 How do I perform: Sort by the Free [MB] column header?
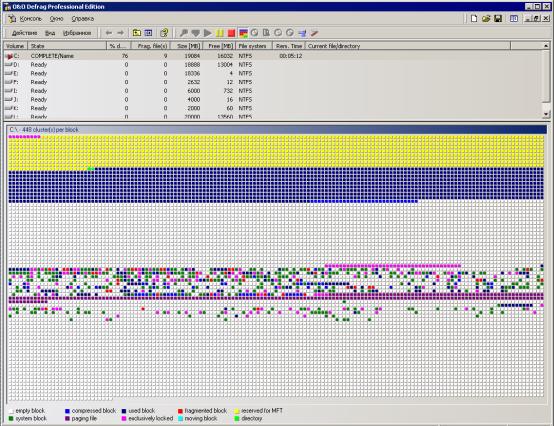pyautogui.click(x=219, y=46)
